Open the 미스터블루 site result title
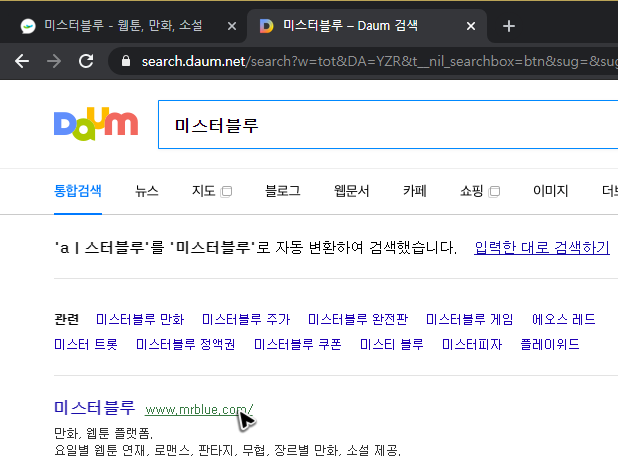Viewport: 618px width, 464px height. pos(95,408)
